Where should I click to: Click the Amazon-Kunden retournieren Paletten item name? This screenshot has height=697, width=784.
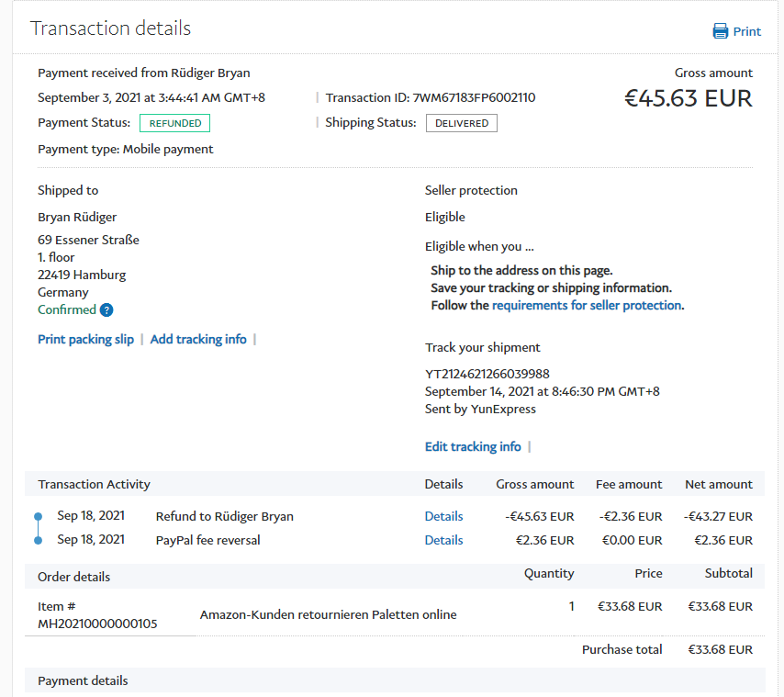(x=328, y=614)
